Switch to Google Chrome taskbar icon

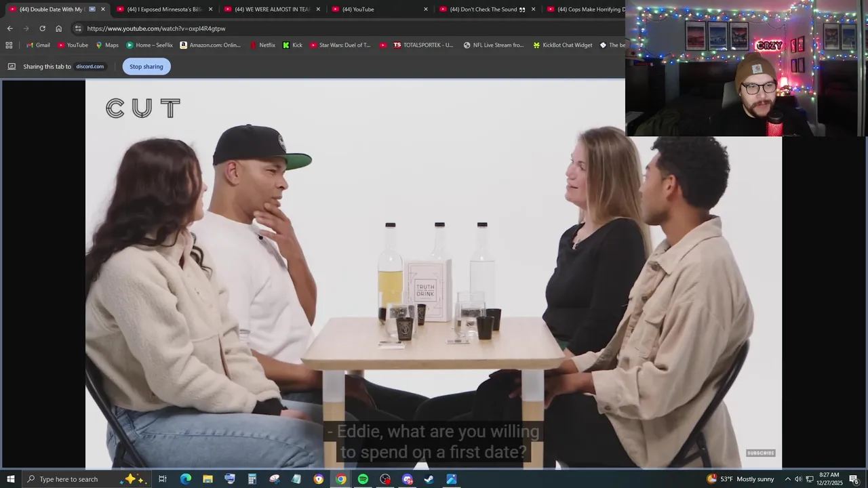(x=340, y=479)
